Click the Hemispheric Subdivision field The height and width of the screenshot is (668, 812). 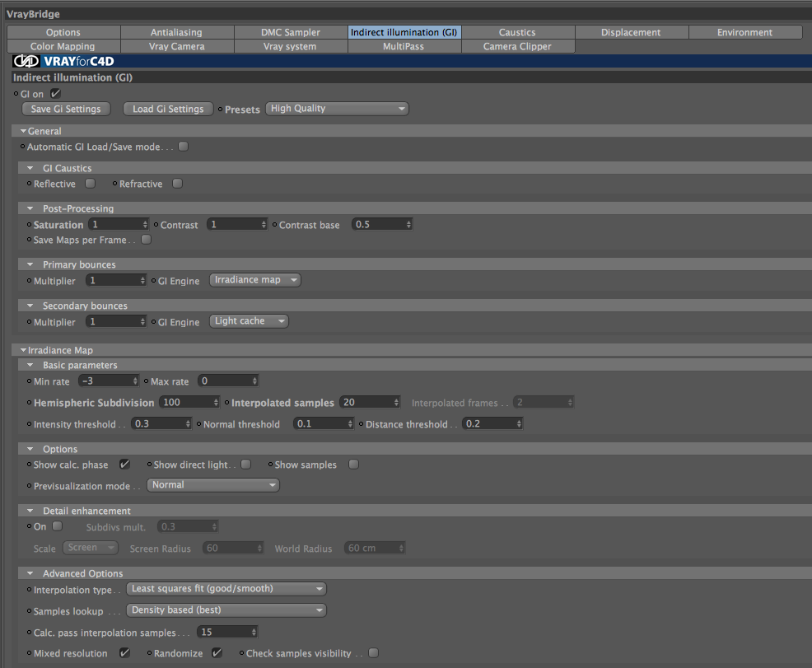point(189,402)
